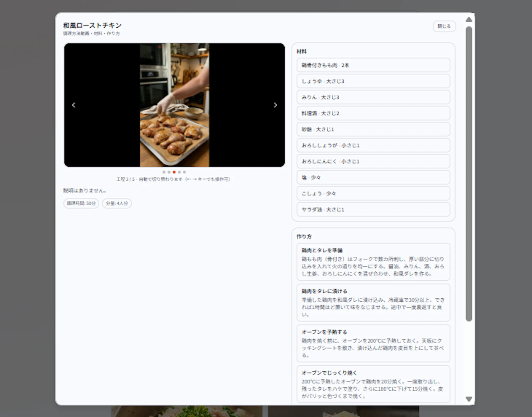This screenshot has height=417, width=532.
Task: Click the 工程 3 / 5 step caption
Action: [x=173, y=179]
